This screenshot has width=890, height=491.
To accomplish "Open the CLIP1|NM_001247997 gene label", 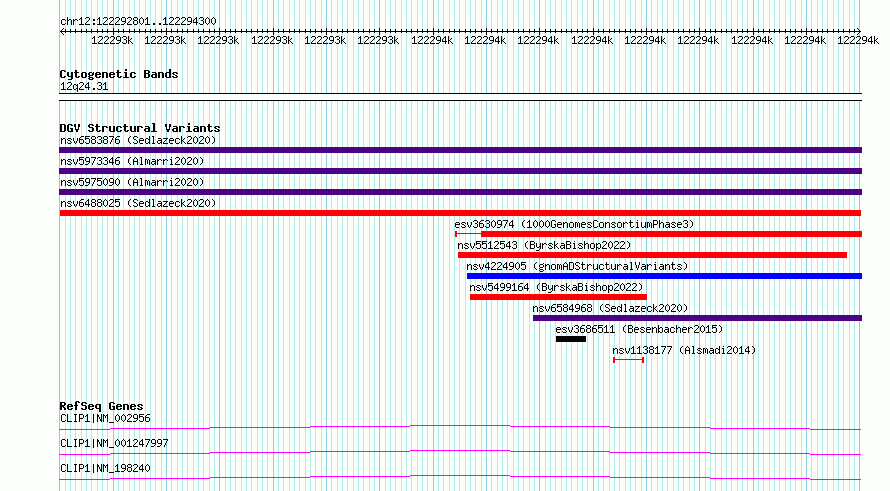I will 114,443.
